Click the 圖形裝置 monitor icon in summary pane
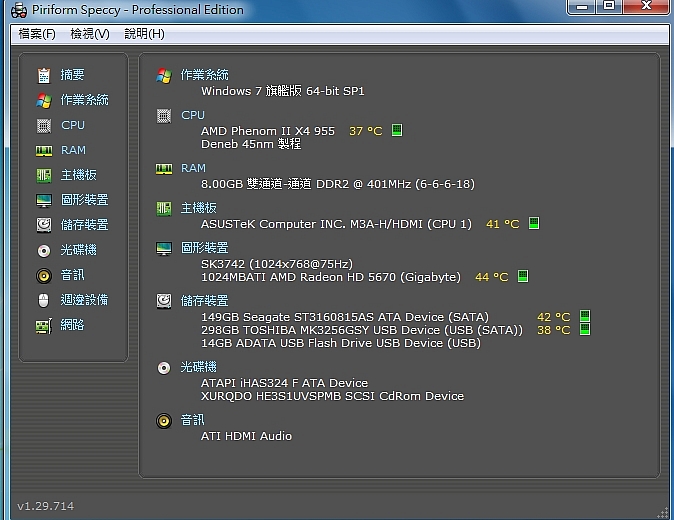674x520 pixels. pos(164,248)
